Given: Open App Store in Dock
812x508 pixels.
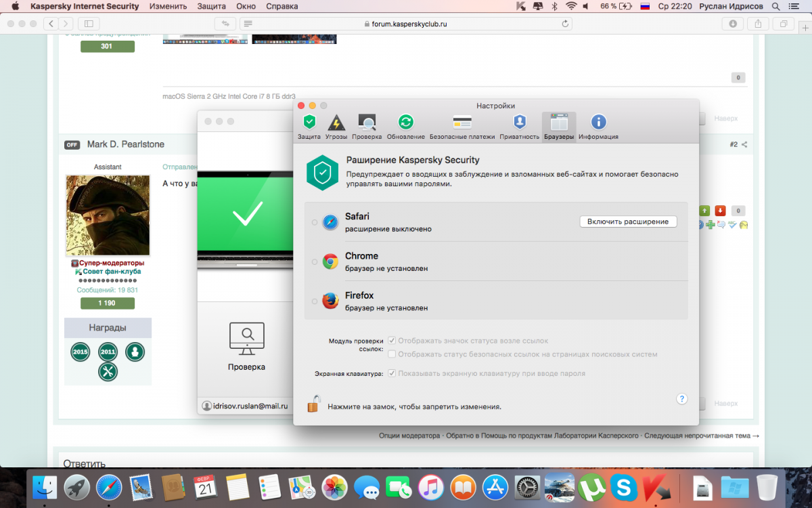Looking at the screenshot, I should [495, 487].
